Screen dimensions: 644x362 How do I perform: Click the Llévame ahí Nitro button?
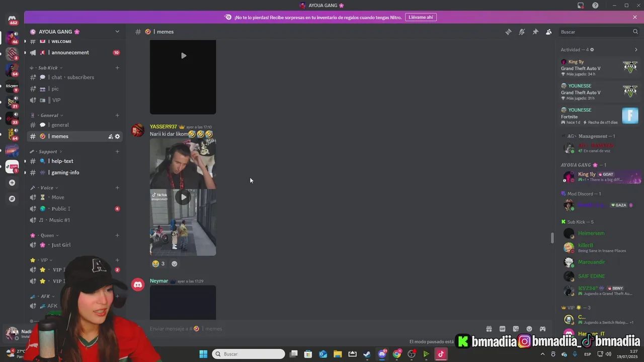pos(421,17)
